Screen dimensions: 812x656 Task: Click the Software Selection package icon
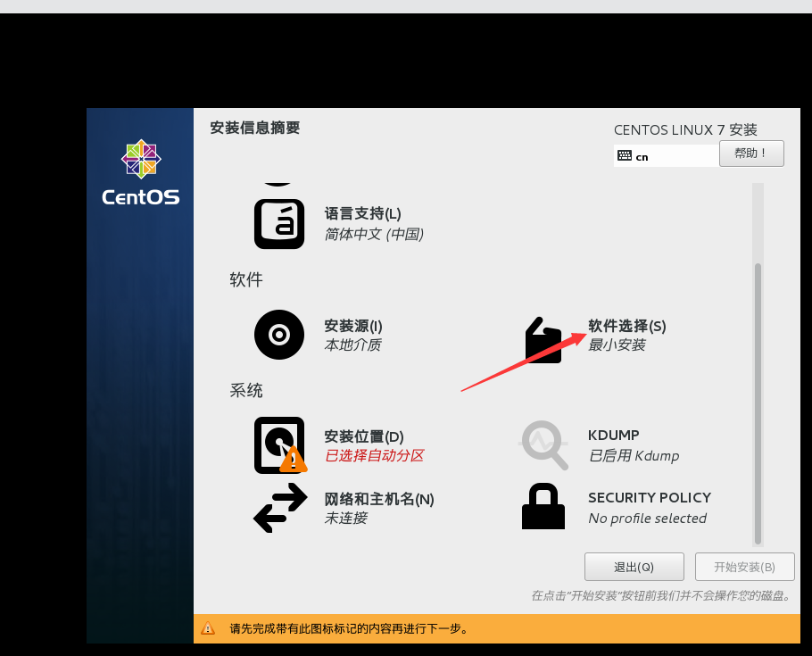(543, 340)
